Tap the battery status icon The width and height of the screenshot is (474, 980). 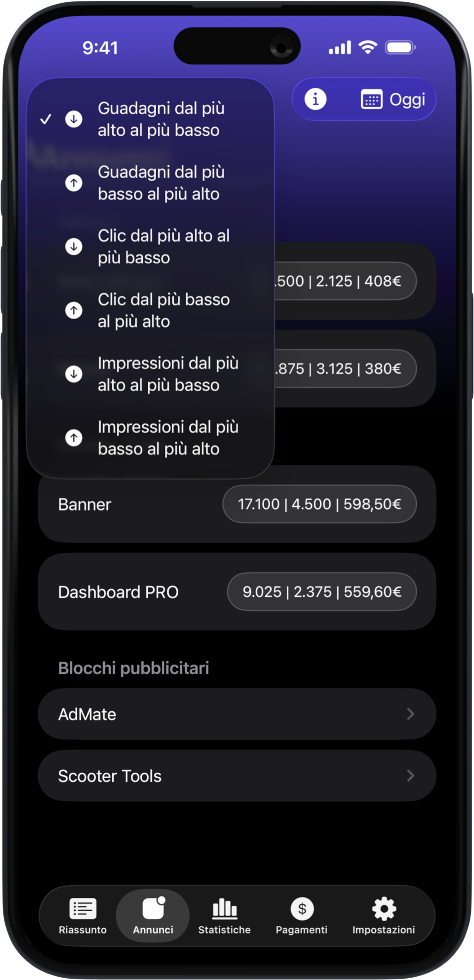401,48
